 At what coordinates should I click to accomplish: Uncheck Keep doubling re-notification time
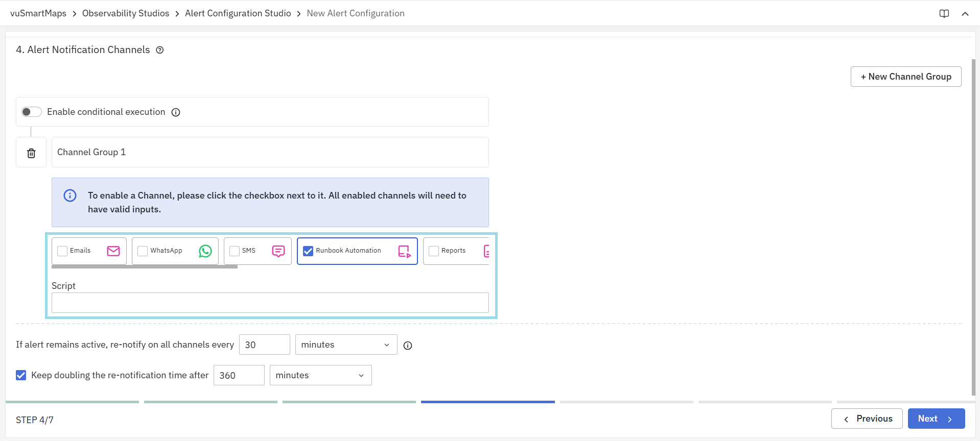pyautogui.click(x=21, y=375)
